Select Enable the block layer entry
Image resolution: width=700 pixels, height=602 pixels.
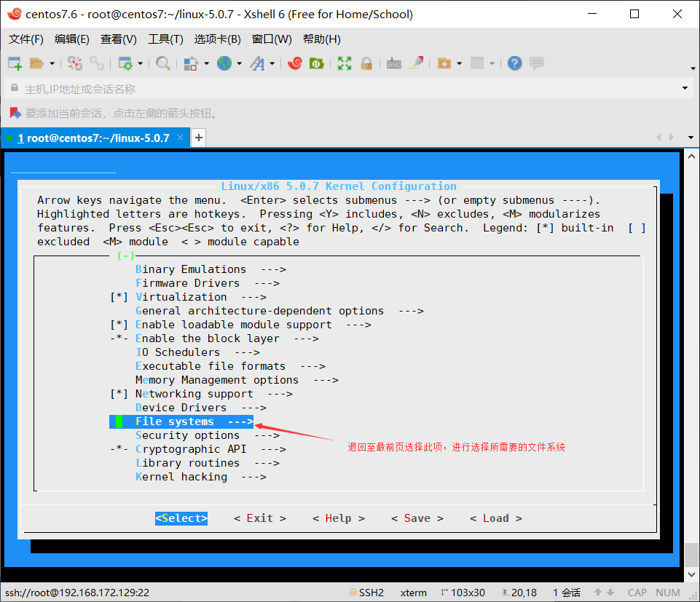227,338
